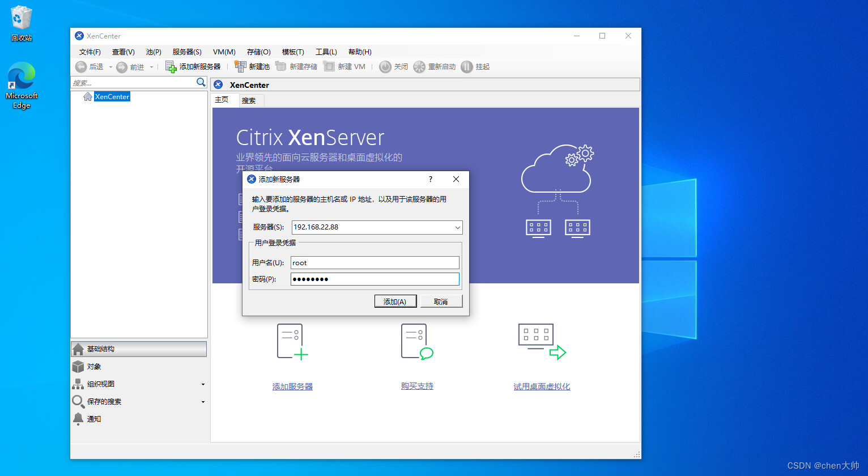The image size is (868, 476).
Task: Open the Templates (模板) menu
Action: [x=293, y=52]
